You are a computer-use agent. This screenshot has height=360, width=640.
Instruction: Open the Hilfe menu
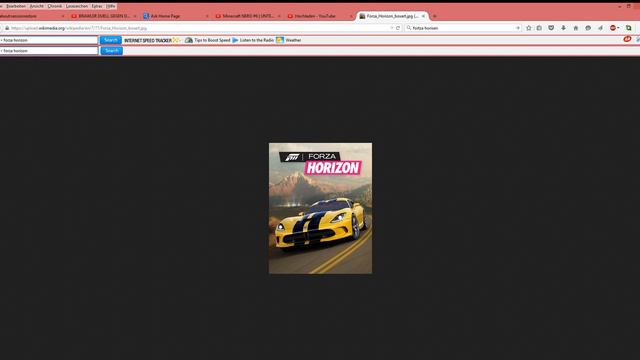[111, 6]
